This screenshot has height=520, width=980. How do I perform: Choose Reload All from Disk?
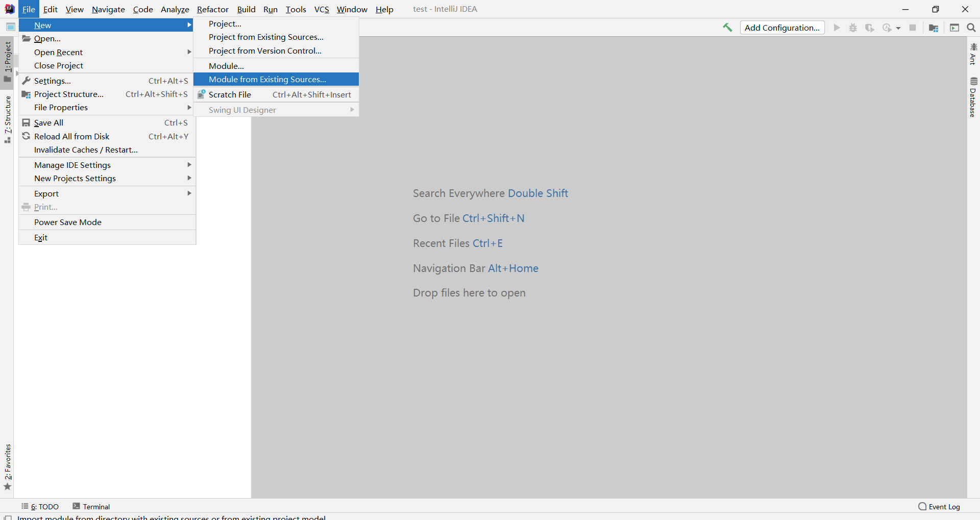click(x=107, y=136)
